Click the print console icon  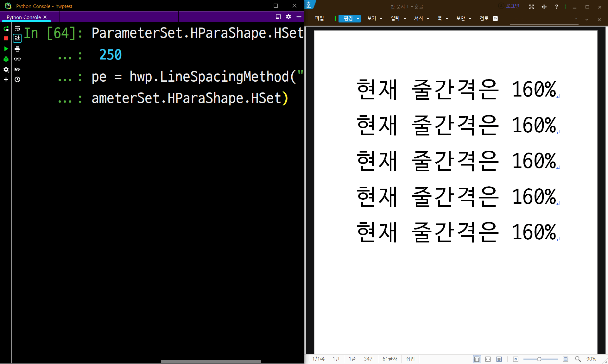(x=17, y=49)
